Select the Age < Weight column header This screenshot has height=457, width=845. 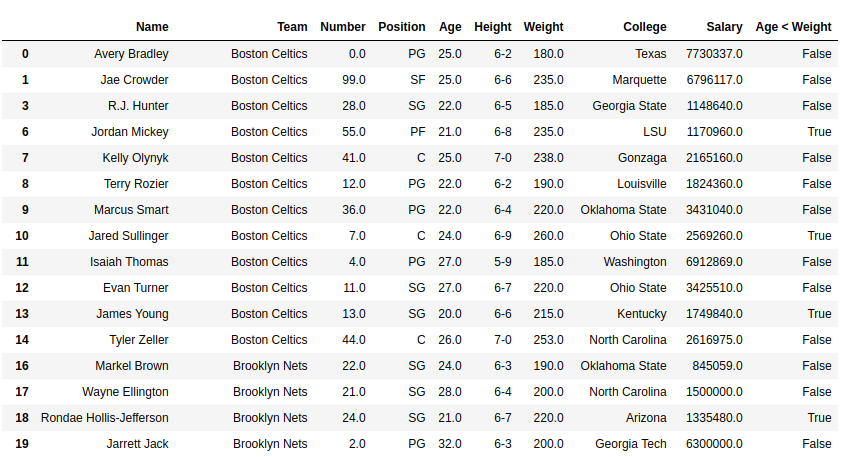(793, 27)
